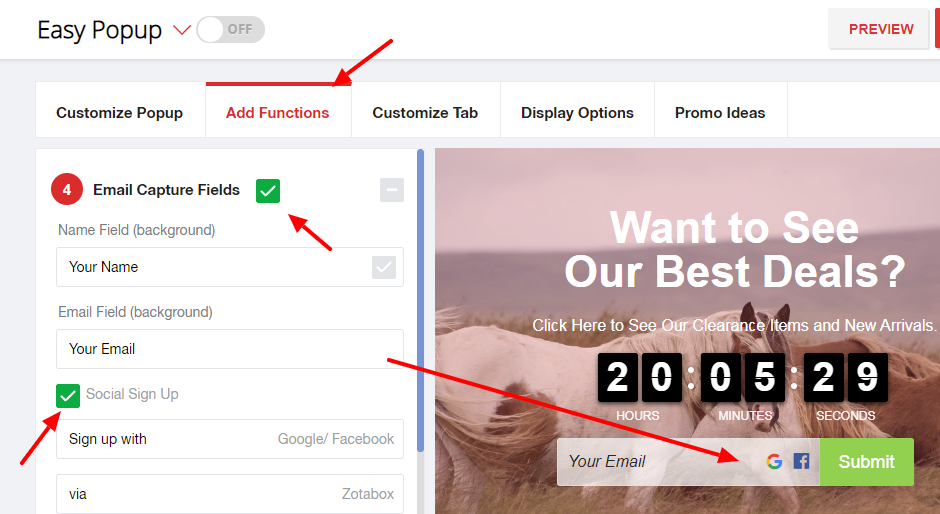Edit the Your Name placeholder field
This screenshot has width=940, height=514.
(x=230, y=267)
